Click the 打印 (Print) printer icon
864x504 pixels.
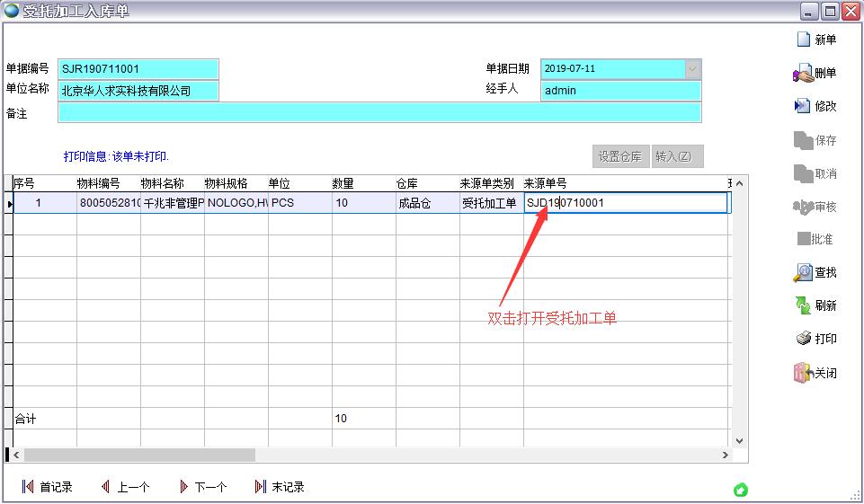click(803, 339)
